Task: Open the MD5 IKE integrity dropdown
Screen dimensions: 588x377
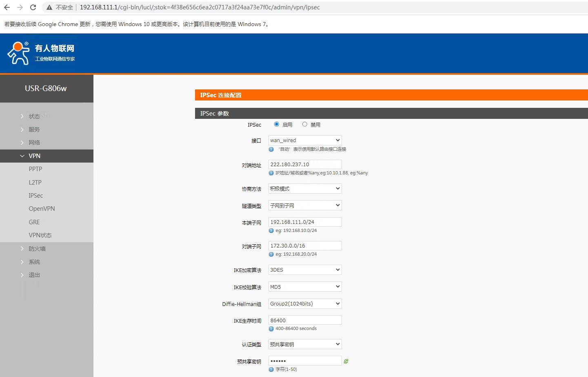Action: coord(305,287)
